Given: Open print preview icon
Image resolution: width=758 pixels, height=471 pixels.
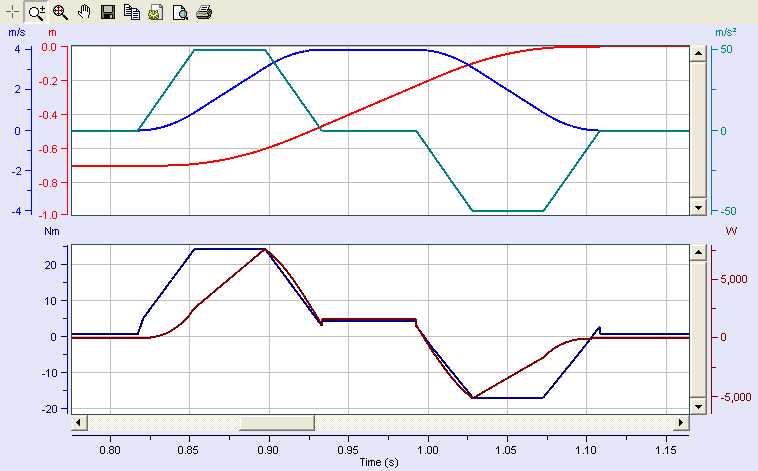Looking at the screenshot, I should point(180,12).
